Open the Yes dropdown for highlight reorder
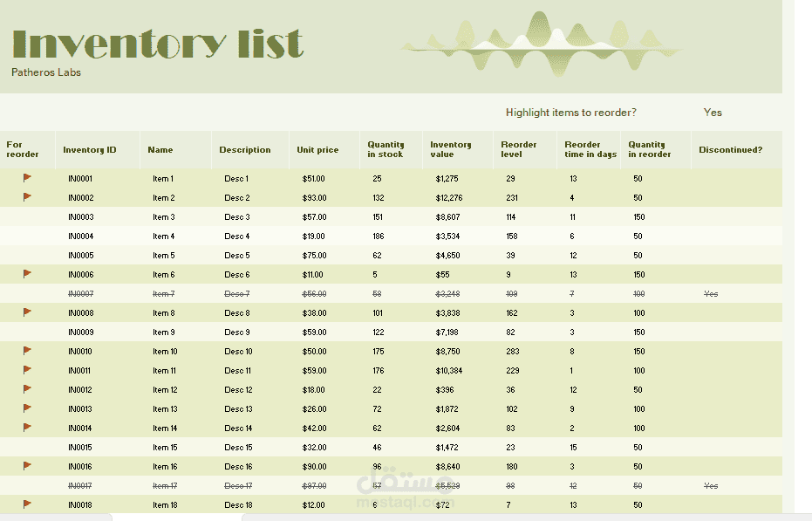Image resolution: width=812 pixels, height=521 pixels. [x=713, y=113]
